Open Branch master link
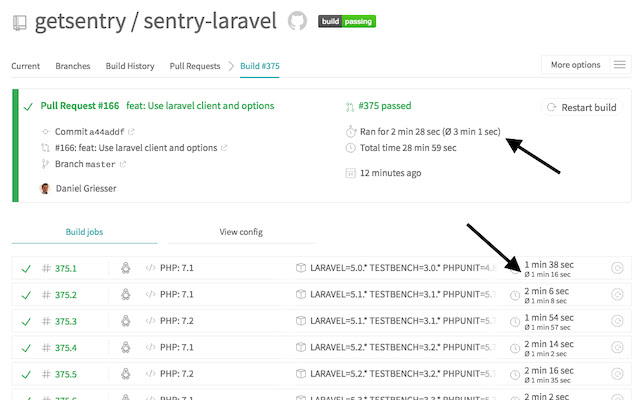The width and height of the screenshot is (640, 400). pos(85,164)
